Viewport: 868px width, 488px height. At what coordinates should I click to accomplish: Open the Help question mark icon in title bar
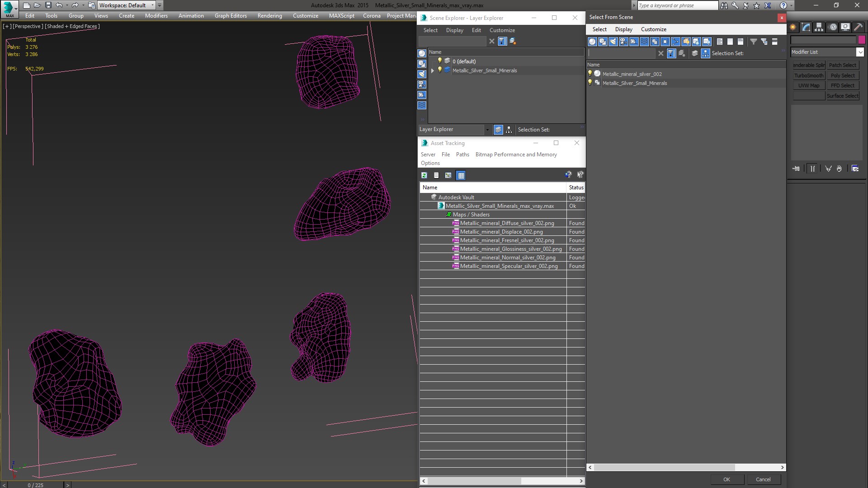(783, 5)
